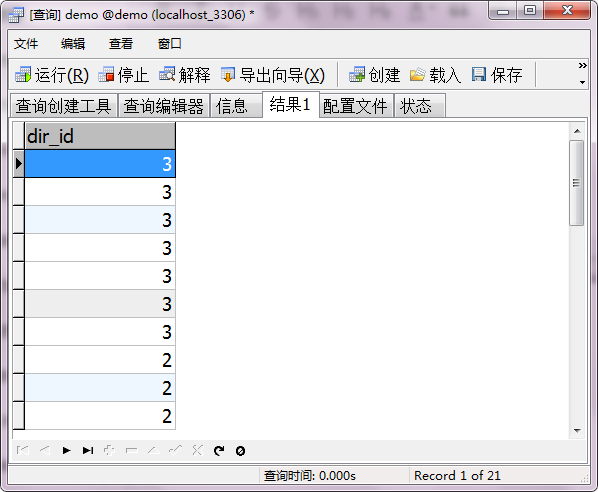
Task: Switch to the 配置文件 tab
Action: point(356,106)
